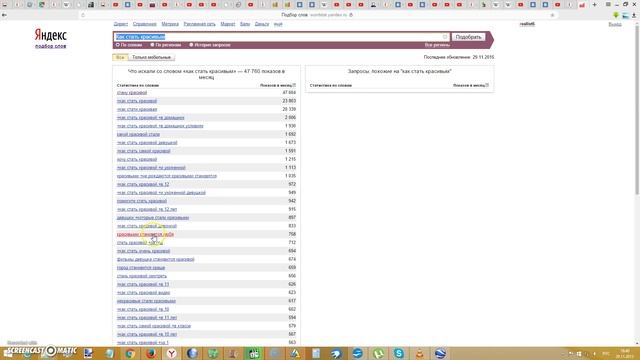Viewport: 640px width, 360px height.
Task: Open the red highlighted keyword link
Action: point(145,234)
